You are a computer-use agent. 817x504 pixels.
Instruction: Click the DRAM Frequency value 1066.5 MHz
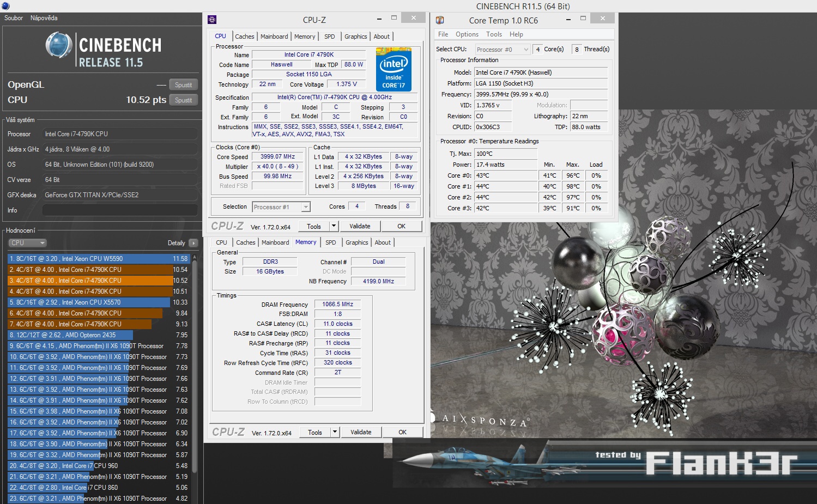point(337,305)
